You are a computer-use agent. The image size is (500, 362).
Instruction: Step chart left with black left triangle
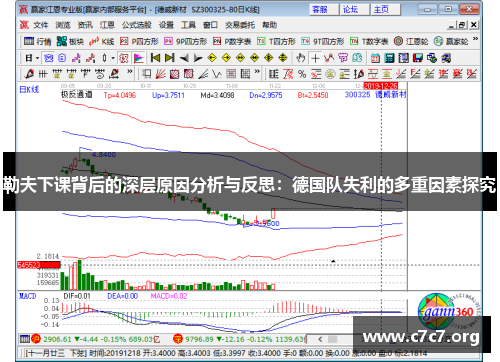pyautogui.click(x=184, y=58)
